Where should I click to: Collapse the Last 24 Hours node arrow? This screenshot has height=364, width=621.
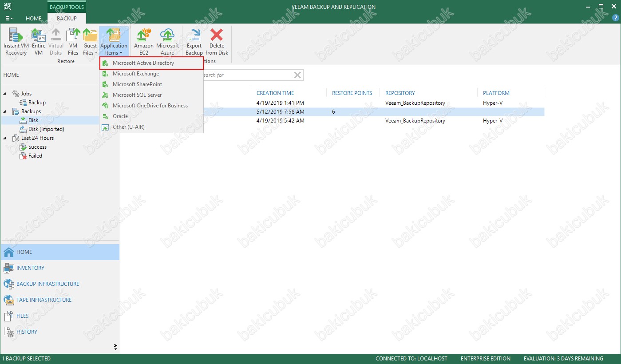[5, 138]
